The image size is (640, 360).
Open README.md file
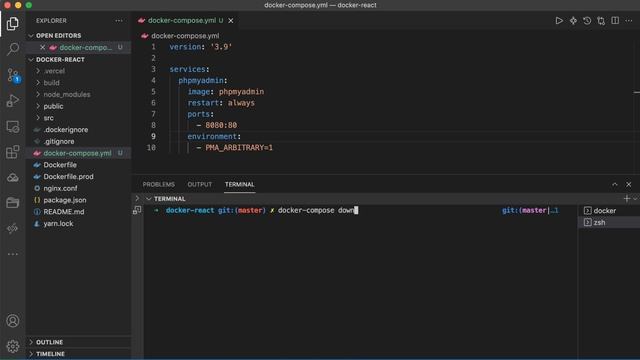pyautogui.click(x=64, y=212)
